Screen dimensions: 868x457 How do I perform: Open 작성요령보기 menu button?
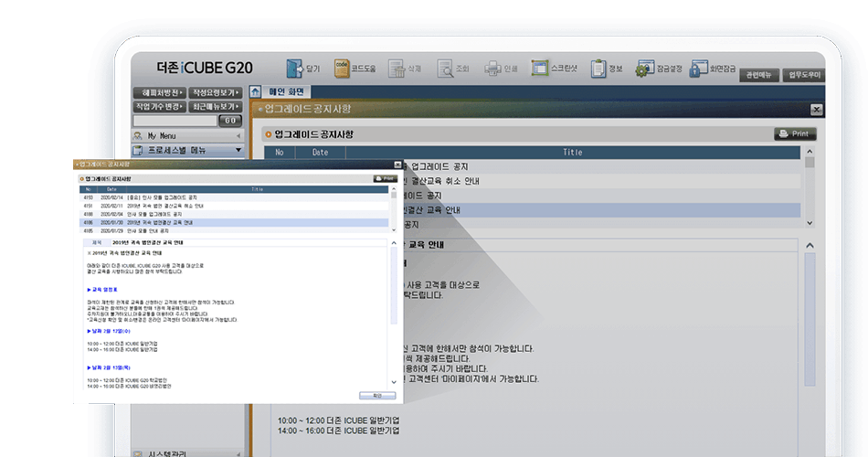click(216, 92)
